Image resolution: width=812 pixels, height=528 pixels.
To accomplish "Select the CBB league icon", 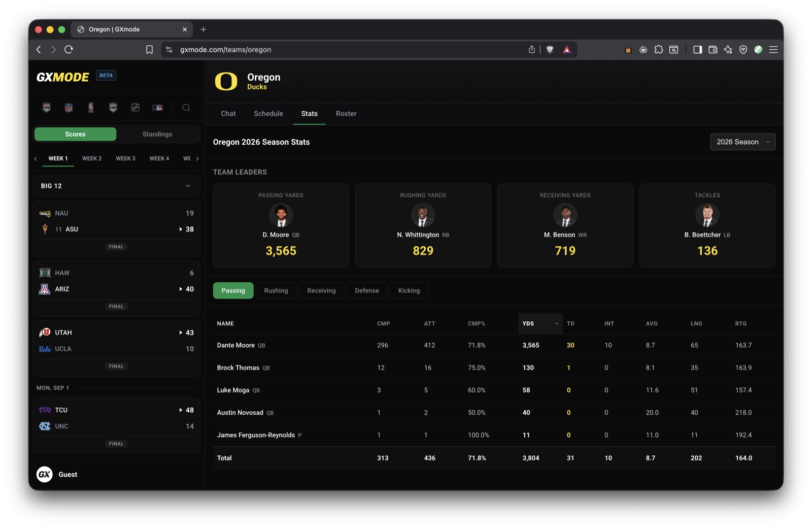I will pos(113,108).
